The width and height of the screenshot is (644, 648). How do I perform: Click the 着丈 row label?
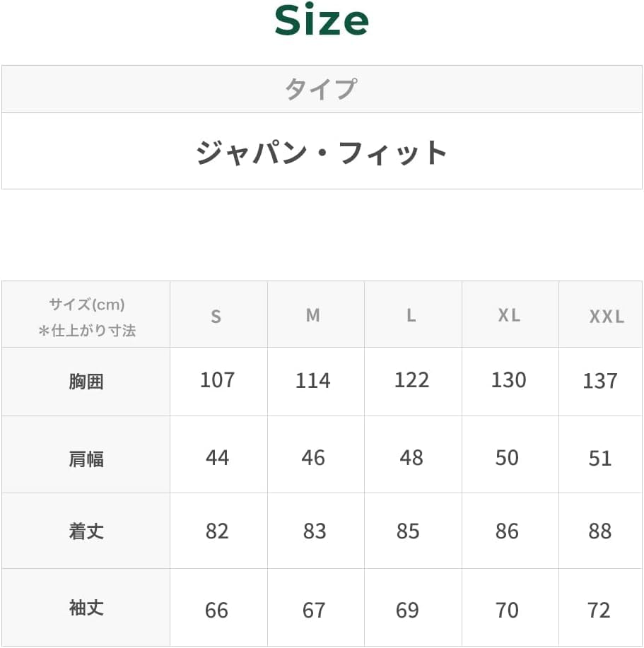[86, 531]
